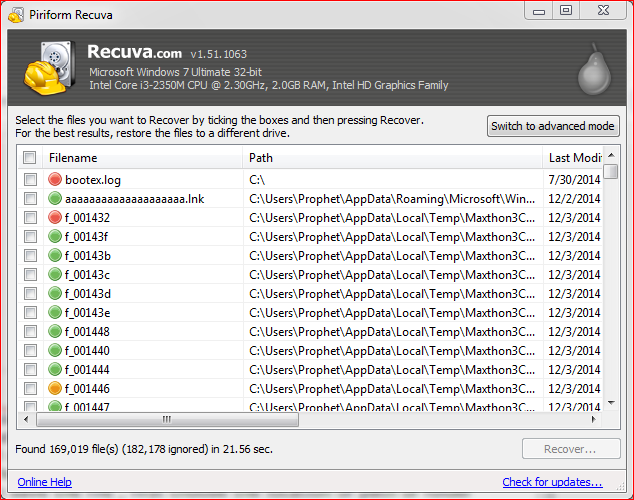Click the Piriform pear logo
Screen dimensions: 634x500
point(594,69)
